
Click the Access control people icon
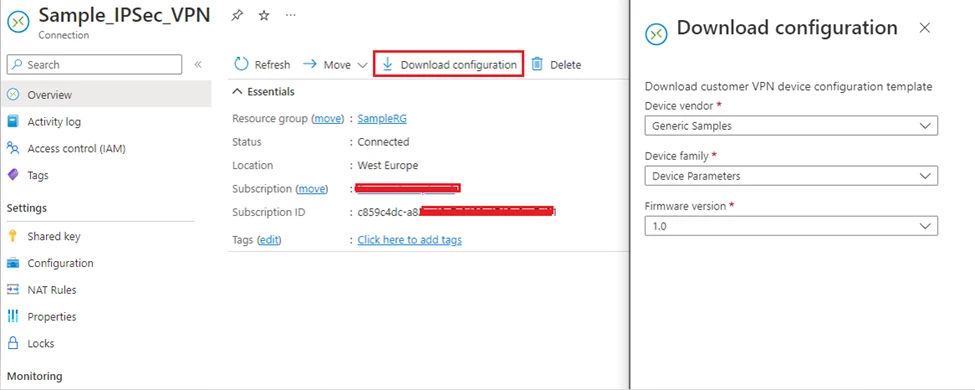pyautogui.click(x=13, y=148)
